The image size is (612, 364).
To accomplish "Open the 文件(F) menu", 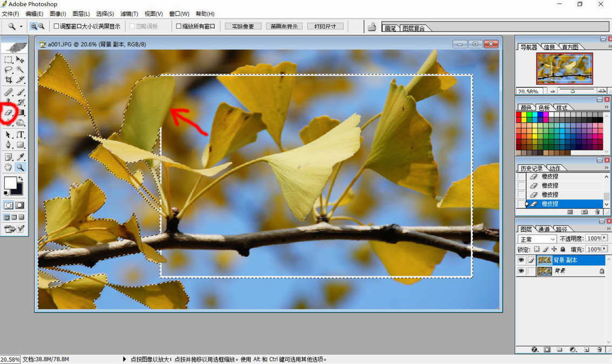I will tap(11, 13).
